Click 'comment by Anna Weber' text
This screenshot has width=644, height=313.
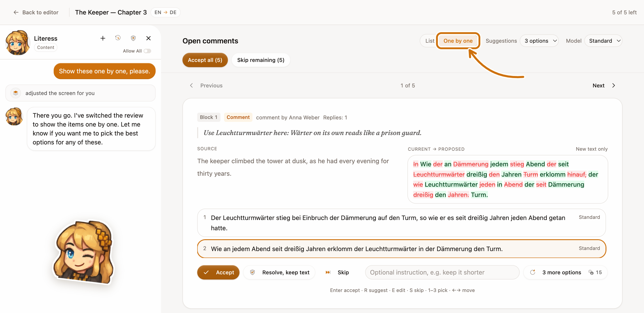(x=288, y=118)
